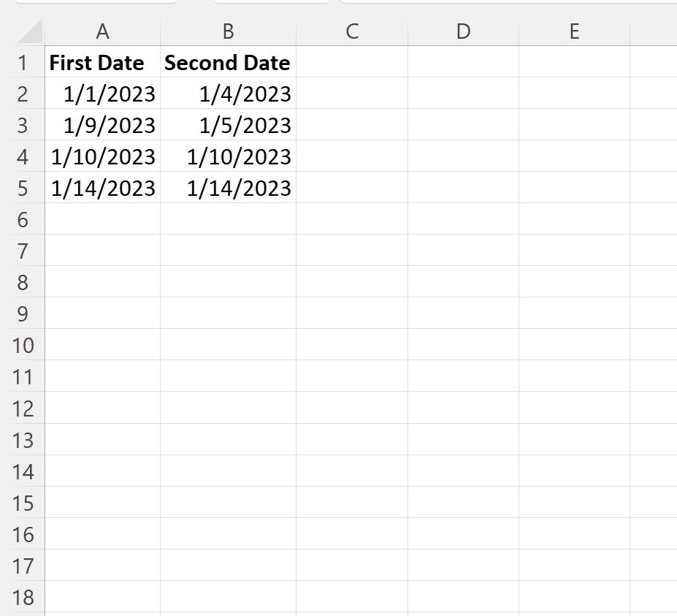Select column header D
Screen dimensions: 677x616
(x=463, y=31)
